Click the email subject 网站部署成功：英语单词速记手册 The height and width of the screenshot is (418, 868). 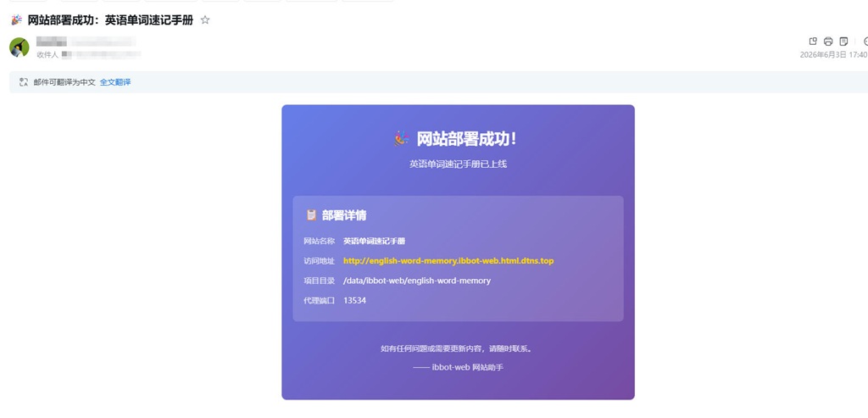coord(110,20)
